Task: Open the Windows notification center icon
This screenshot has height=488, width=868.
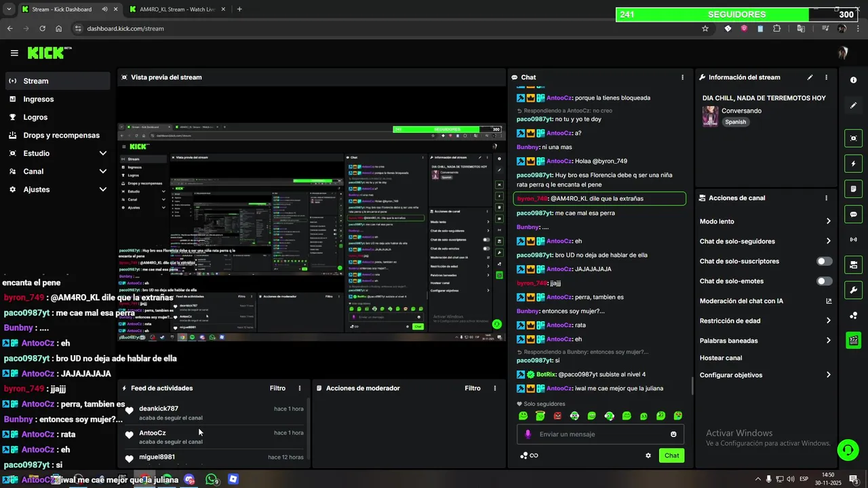Action: (854, 479)
